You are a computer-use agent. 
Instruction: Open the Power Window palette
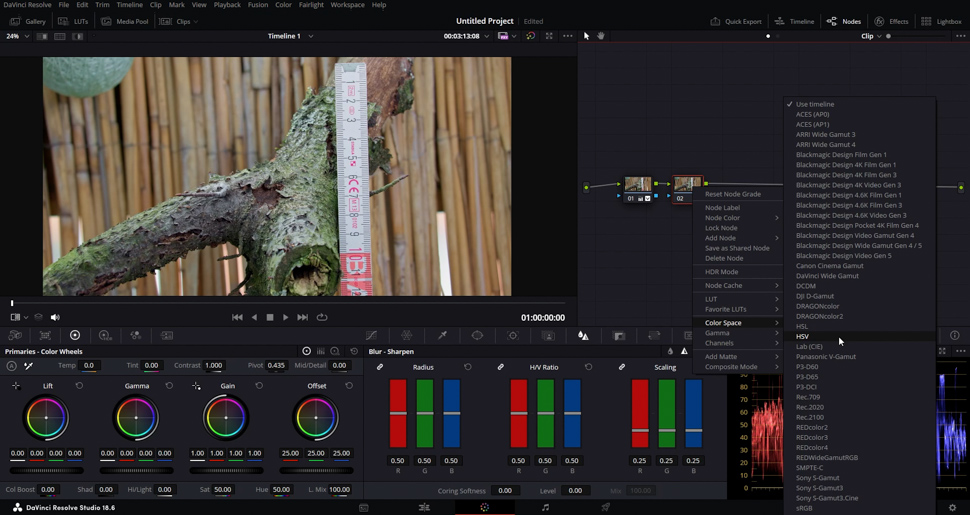pos(477,335)
